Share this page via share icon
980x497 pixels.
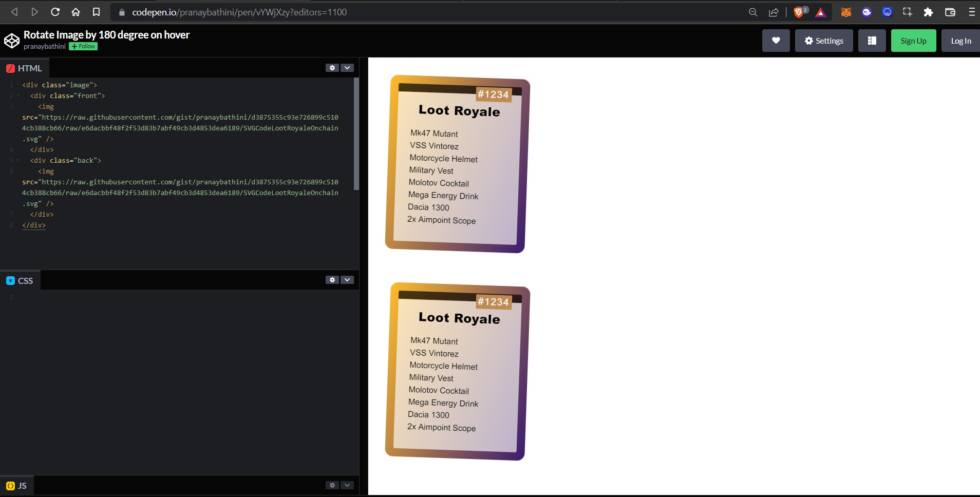[774, 12]
